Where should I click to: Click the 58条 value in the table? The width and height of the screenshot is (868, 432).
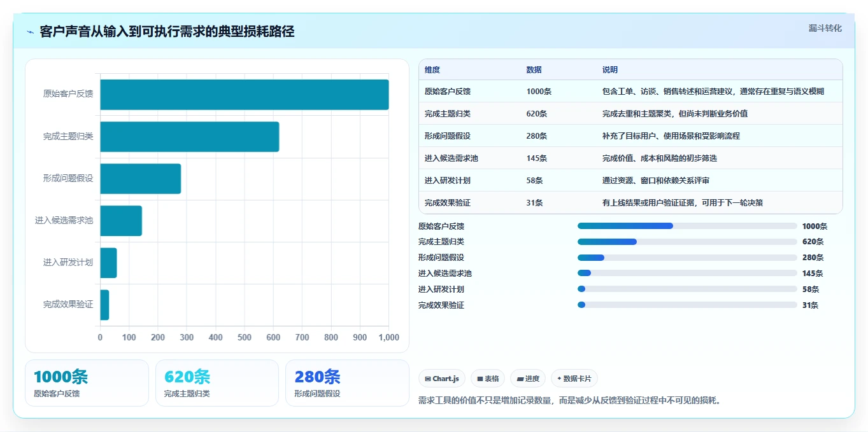coord(535,181)
